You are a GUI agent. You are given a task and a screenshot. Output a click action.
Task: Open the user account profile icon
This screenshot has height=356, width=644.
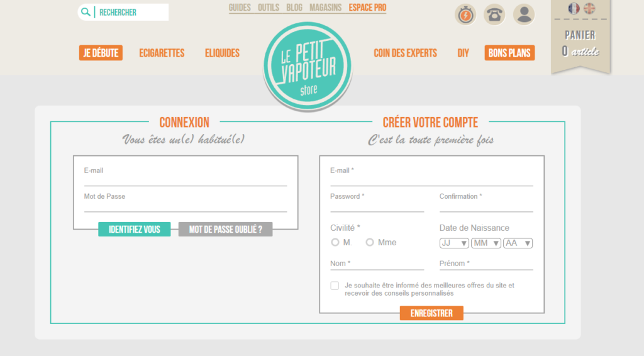524,15
